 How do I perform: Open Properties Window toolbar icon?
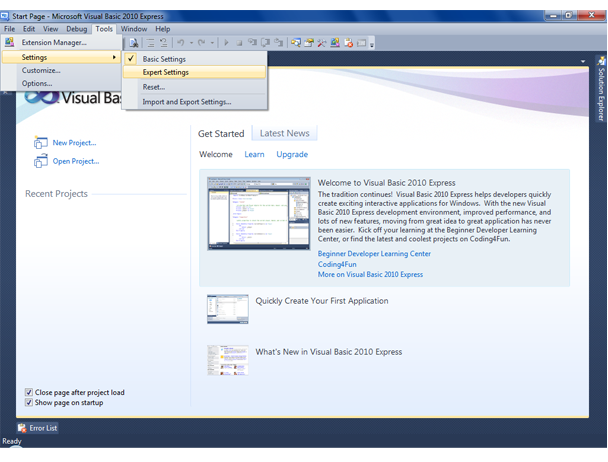[309, 43]
